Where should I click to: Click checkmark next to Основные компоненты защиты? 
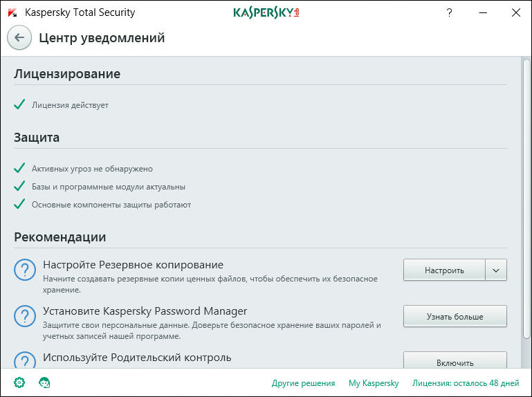(19, 203)
